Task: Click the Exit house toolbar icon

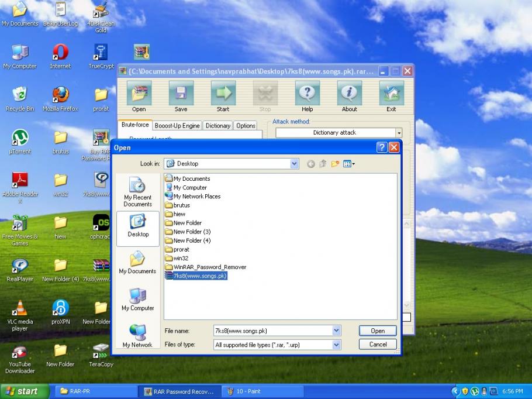Action: [391, 93]
